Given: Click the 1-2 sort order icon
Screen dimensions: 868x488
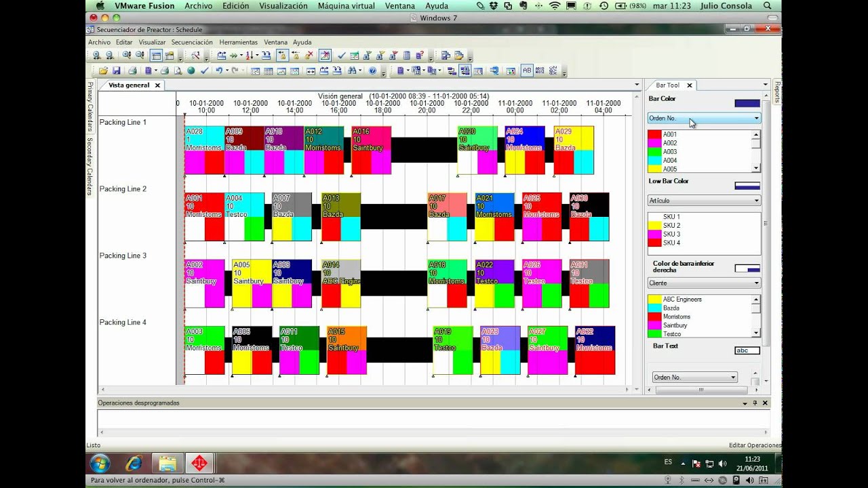Looking at the screenshot, I should [x=249, y=56].
